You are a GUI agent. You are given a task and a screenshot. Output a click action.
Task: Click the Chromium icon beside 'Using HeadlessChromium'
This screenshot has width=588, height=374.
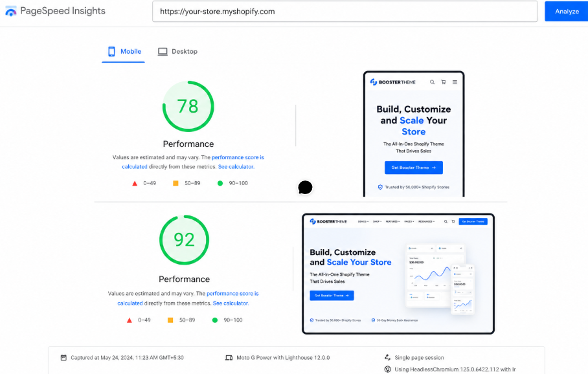tap(388, 369)
